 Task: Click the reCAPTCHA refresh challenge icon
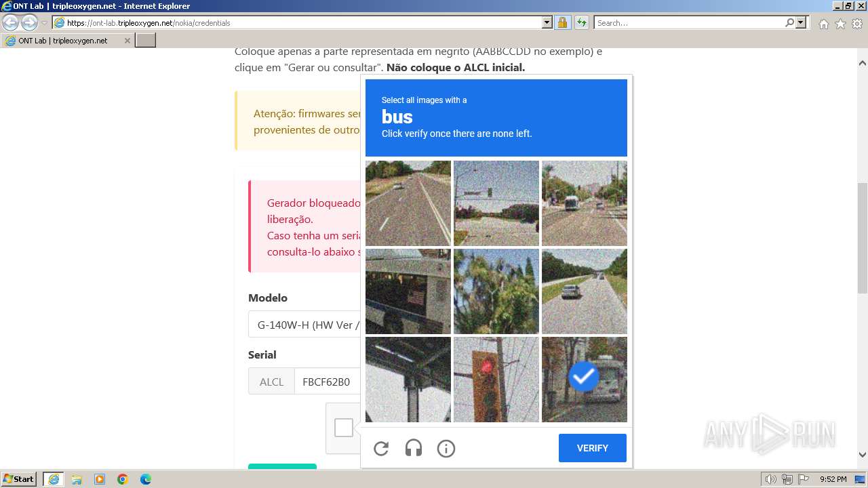(381, 448)
